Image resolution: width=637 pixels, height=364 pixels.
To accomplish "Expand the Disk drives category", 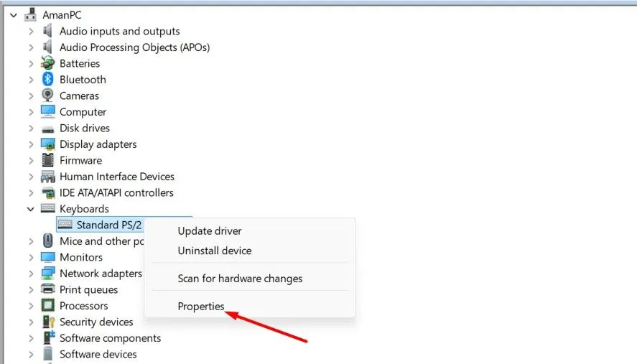I will (30, 128).
